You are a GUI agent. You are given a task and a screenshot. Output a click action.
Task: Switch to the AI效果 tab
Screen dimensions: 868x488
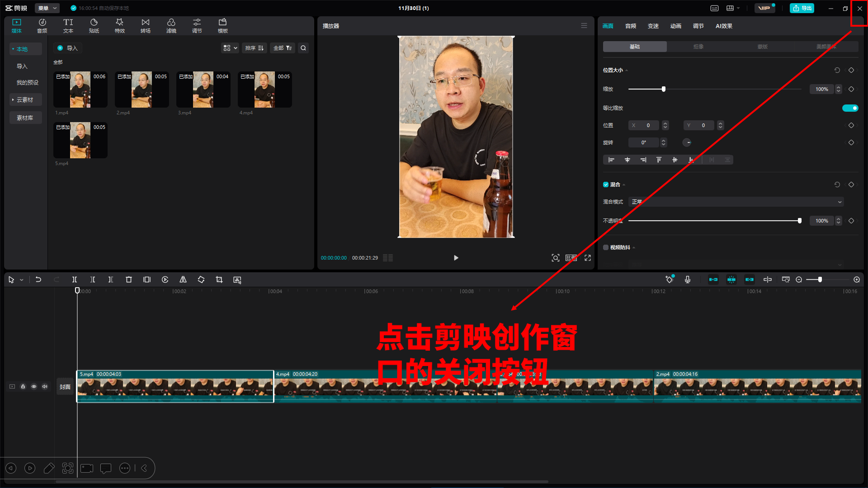point(724,26)
